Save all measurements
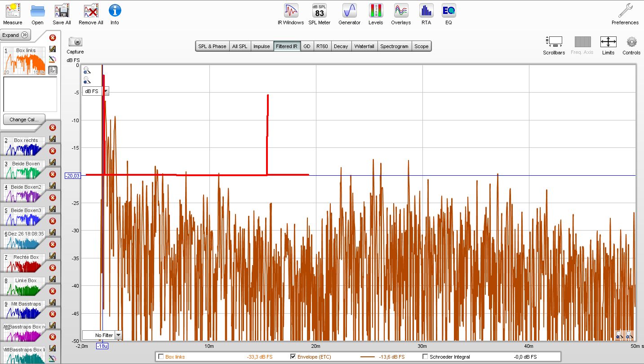Image resolution: width=644 pixels, height=364 pixels. point(62,13)
